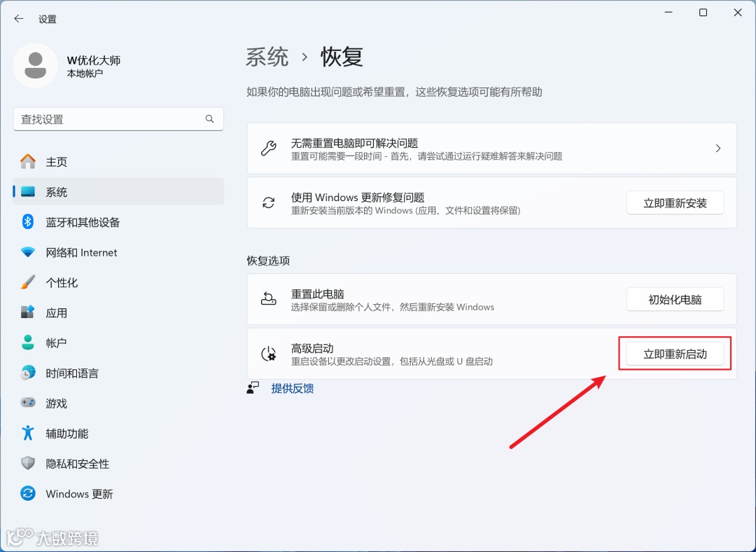Open 主页 in the sidebar
Screen dimensions: 756x552
pos(118,162)
